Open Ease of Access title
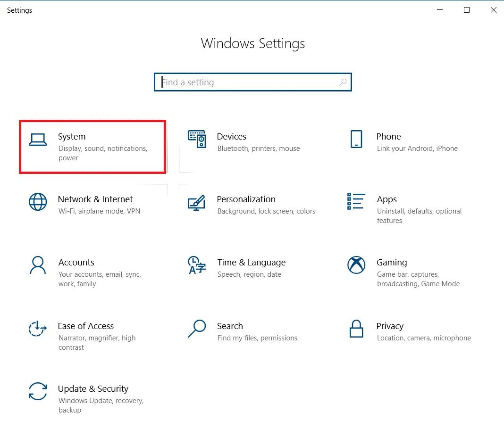The height and width of the screenshot is (421, 504). point(86,326)
